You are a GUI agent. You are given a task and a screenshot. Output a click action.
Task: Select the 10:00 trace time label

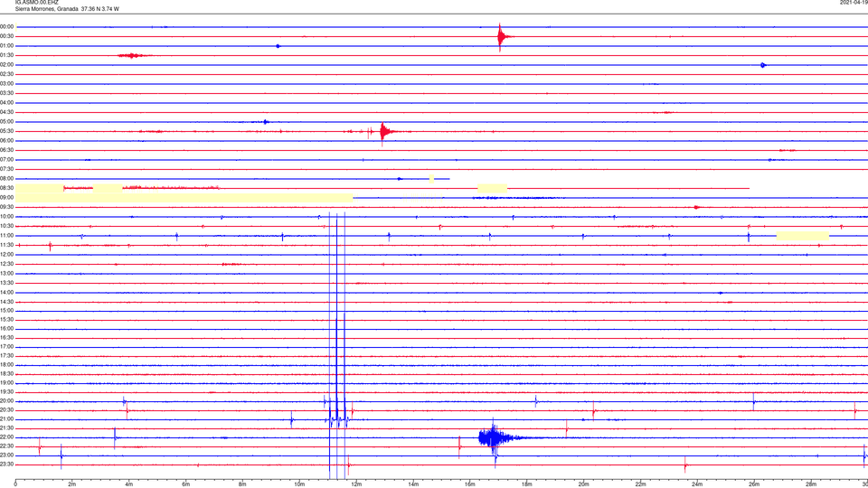point(7,216)
